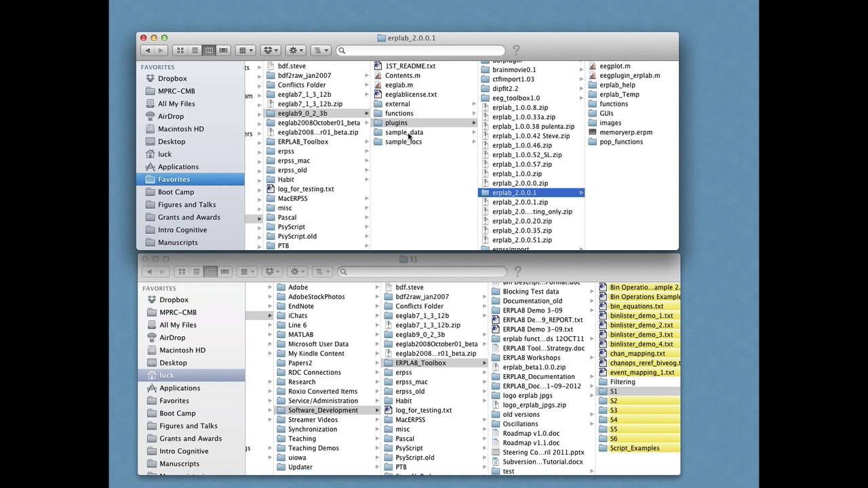Switch erplab_2.0.0.1 window to column view
This screenshot has width=868, height=488.
click(209, 50)
